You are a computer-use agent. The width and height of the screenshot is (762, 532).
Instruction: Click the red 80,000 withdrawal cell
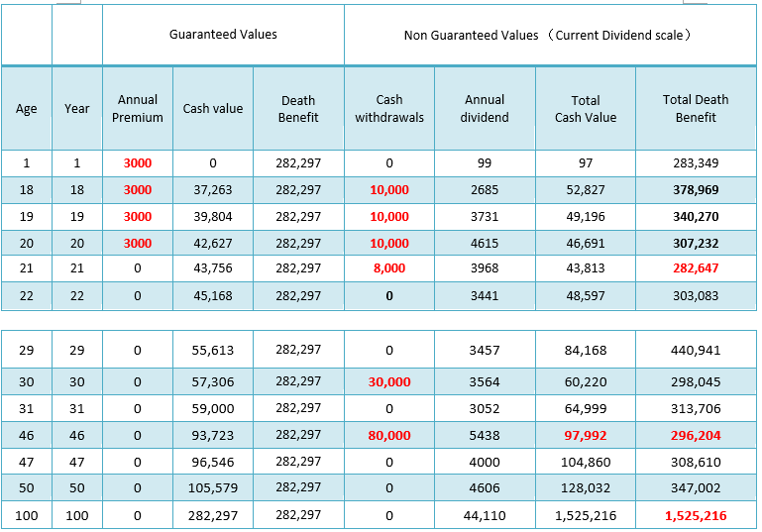tap(389, 435)
